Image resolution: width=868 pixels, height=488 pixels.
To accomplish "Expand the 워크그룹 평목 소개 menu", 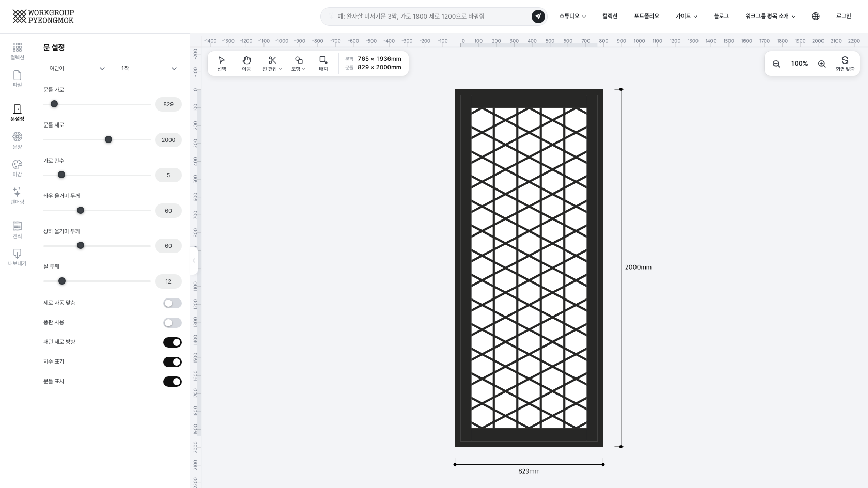I will (x=770, y=17).
